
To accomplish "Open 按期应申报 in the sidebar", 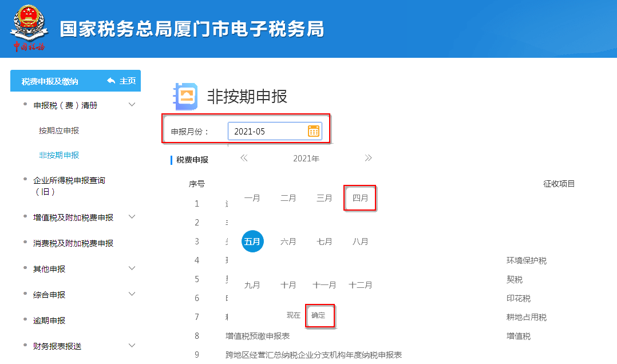I will tap(59, 130).
